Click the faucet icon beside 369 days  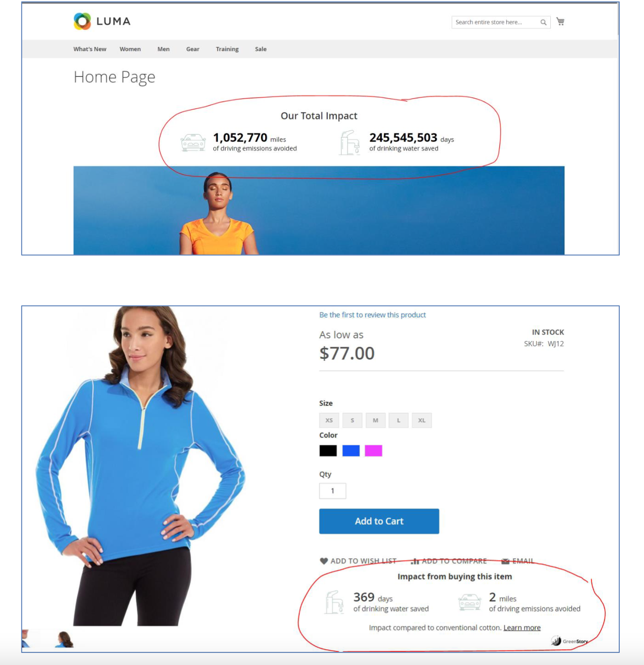point(334,602)
